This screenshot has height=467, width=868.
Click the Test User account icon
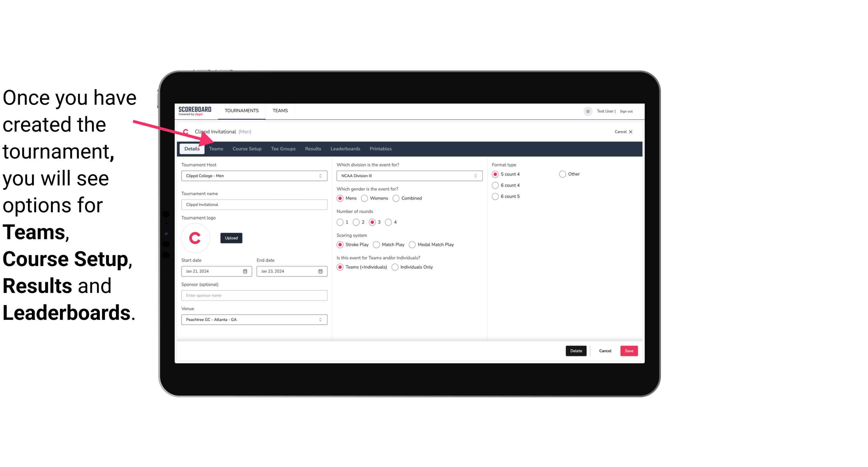587,111
